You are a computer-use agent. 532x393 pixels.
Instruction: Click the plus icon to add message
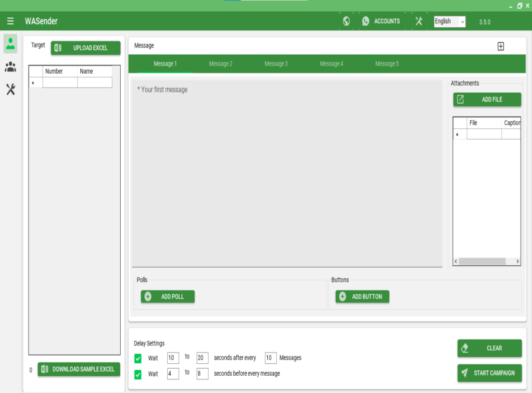500,46
